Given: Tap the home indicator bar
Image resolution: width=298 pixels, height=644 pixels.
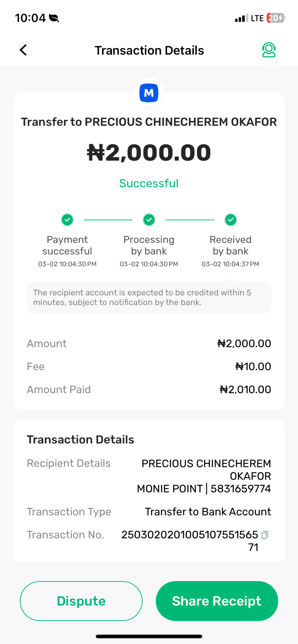Looking at the screenshot, I should click(149, 636).
